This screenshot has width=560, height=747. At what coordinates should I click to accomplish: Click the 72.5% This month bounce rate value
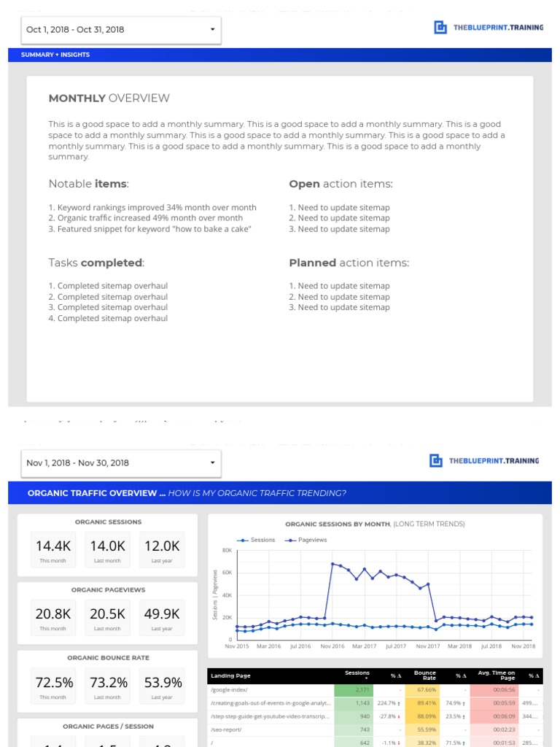pos(54,682)
